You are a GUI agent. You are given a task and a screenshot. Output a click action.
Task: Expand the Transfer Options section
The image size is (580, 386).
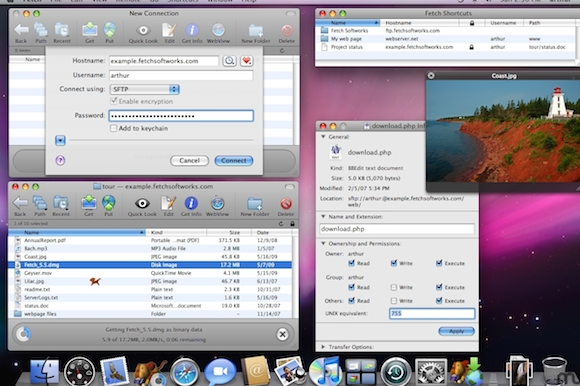[x=323, y=347]
